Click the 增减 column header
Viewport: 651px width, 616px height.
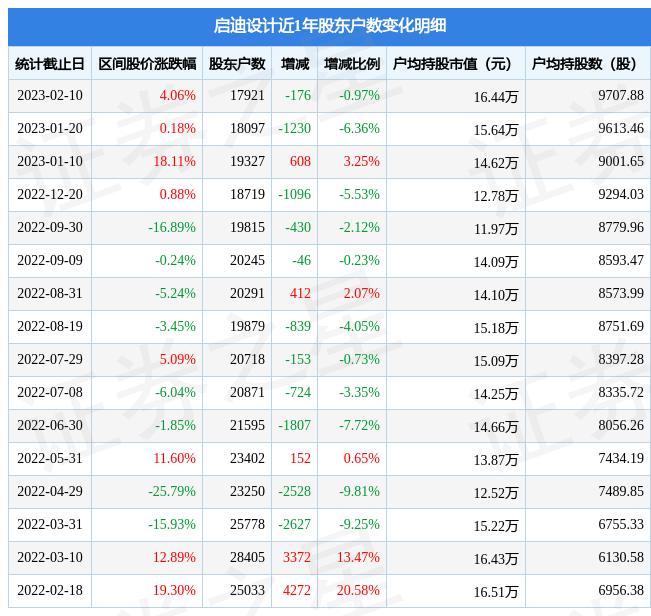click(295, 64)
